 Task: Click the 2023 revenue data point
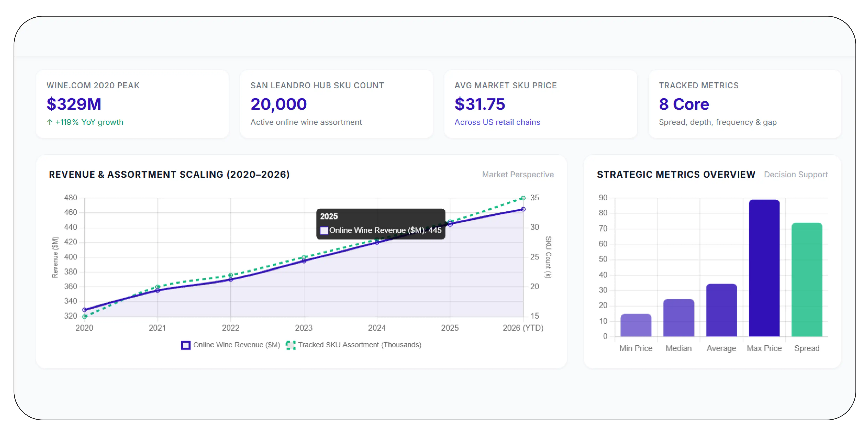pyautogui.click(x=304, y=261)
